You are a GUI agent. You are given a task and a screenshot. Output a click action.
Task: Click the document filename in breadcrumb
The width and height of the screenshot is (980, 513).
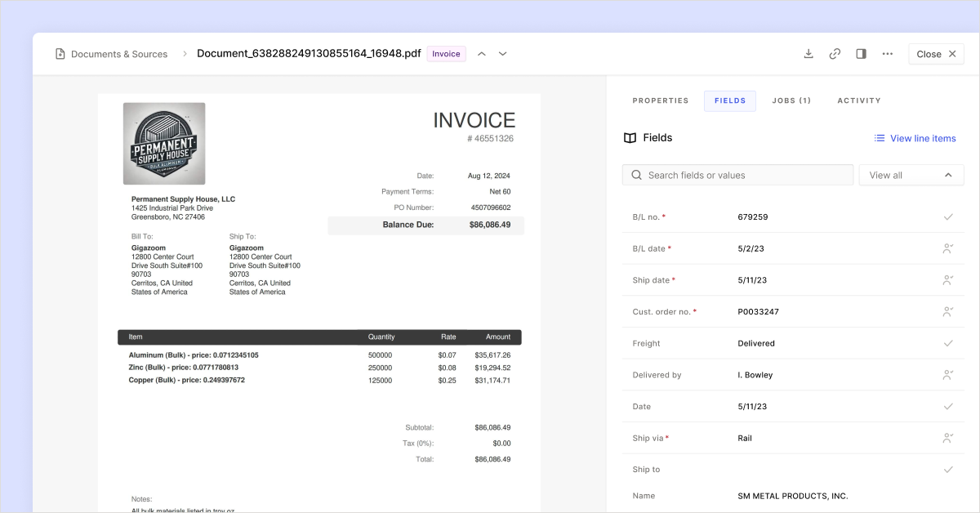click(x=309, y=54)
